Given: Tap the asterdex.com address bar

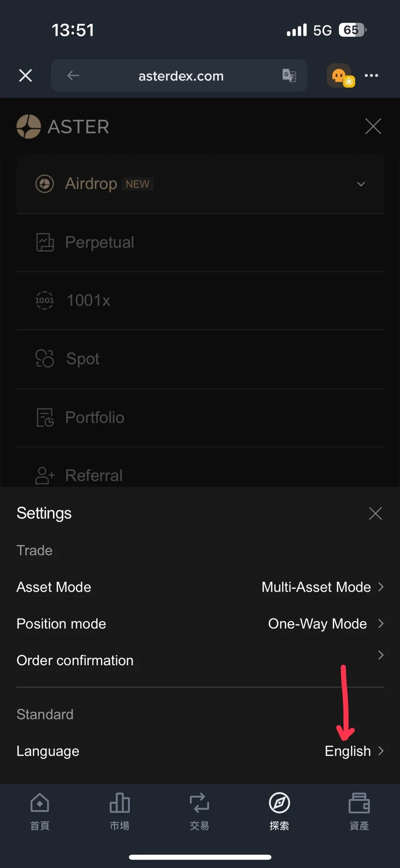Looking at the screenshot, I should pos(181,76).
